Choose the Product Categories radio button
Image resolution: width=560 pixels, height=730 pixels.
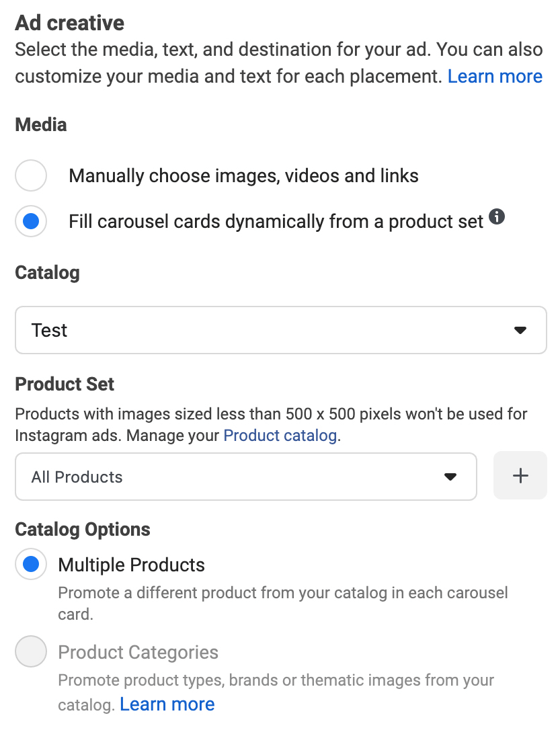(31, 652)
